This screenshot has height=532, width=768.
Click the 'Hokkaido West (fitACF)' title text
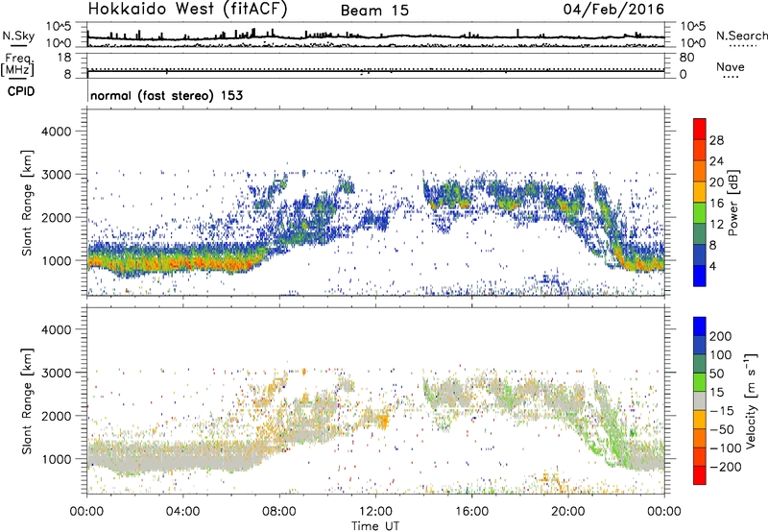point(187,10)
